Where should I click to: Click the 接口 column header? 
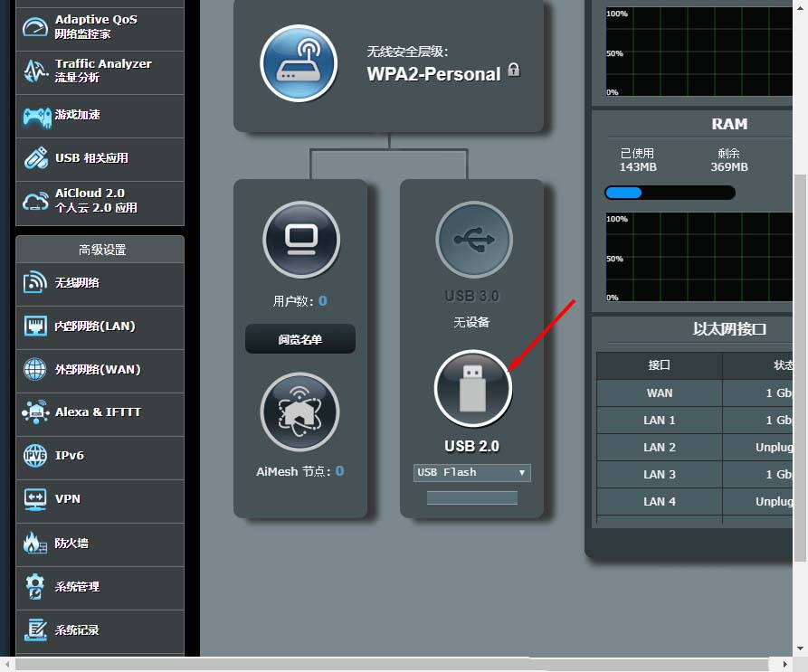pos(659,365)
